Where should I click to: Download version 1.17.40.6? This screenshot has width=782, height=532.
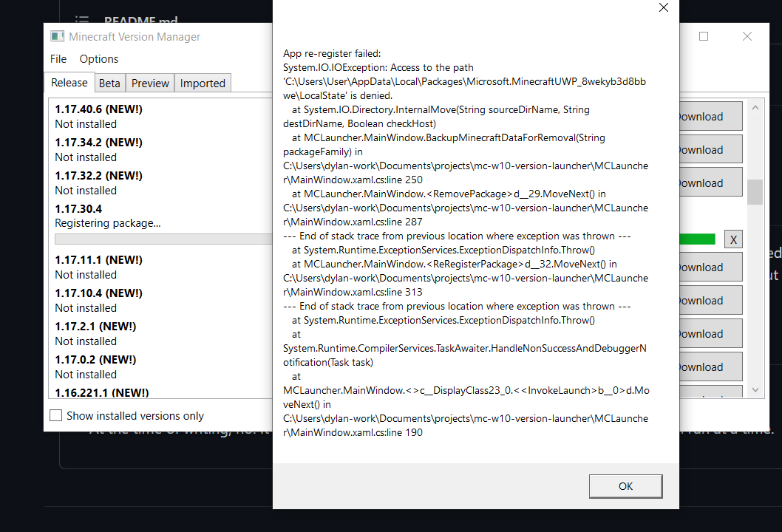click(707, 116)
